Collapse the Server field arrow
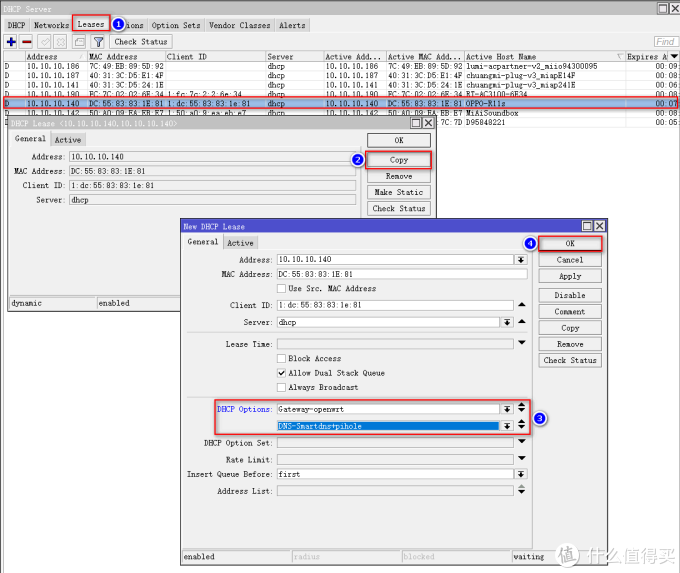680x573 pixels. (522, 322)
